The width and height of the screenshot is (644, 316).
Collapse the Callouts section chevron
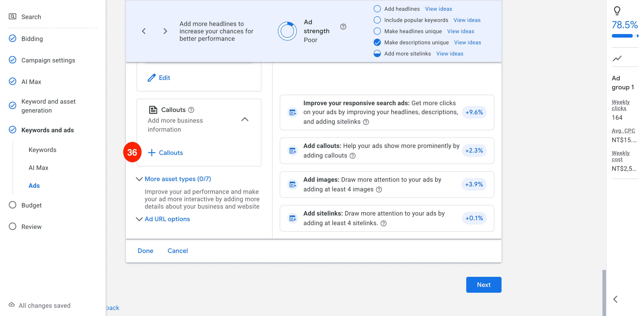(245, 119)
